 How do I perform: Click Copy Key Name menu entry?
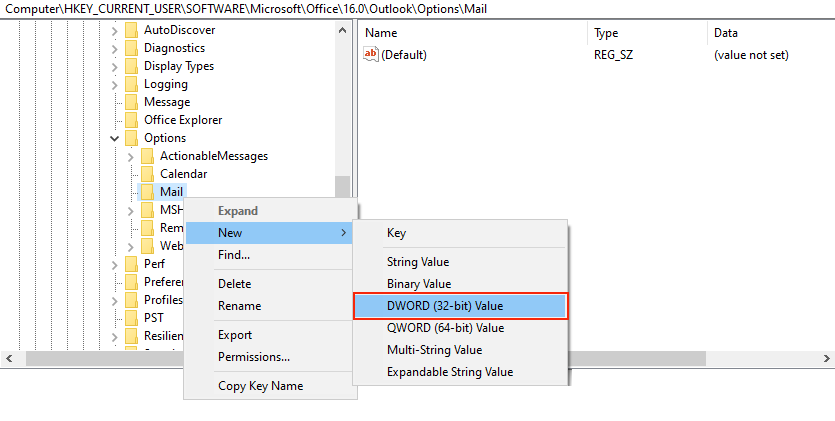coord(260,386)
